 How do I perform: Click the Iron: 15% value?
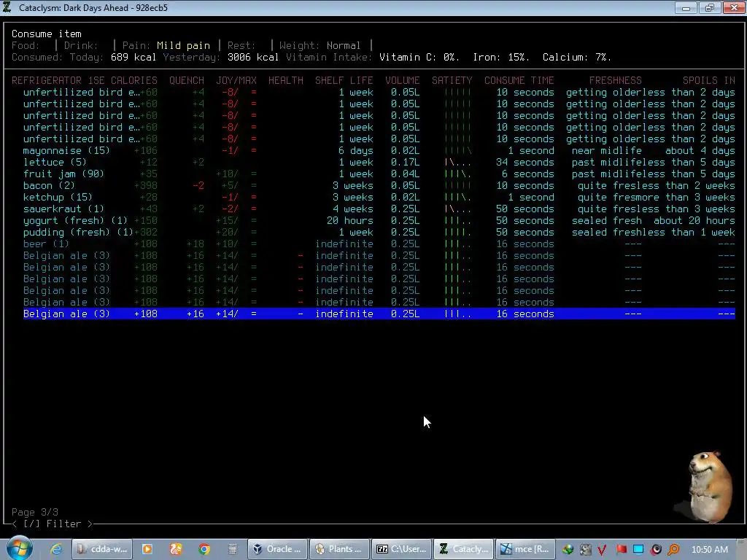tap(502, 57)
